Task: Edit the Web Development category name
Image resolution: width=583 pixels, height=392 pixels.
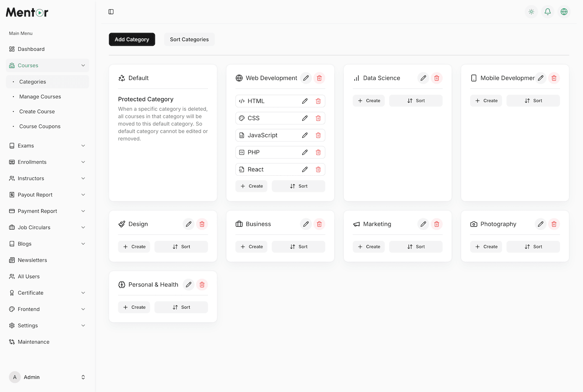Action: click(x=306, y=78)
